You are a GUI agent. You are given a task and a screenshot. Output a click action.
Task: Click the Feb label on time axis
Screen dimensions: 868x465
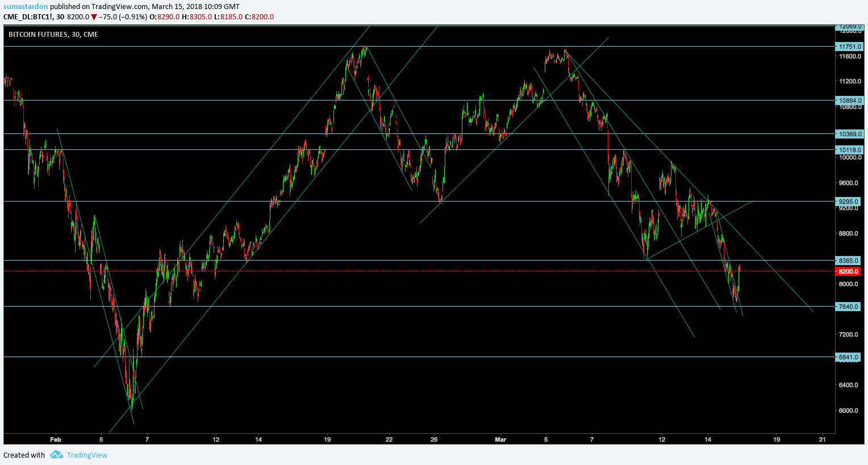click(55, 439)
